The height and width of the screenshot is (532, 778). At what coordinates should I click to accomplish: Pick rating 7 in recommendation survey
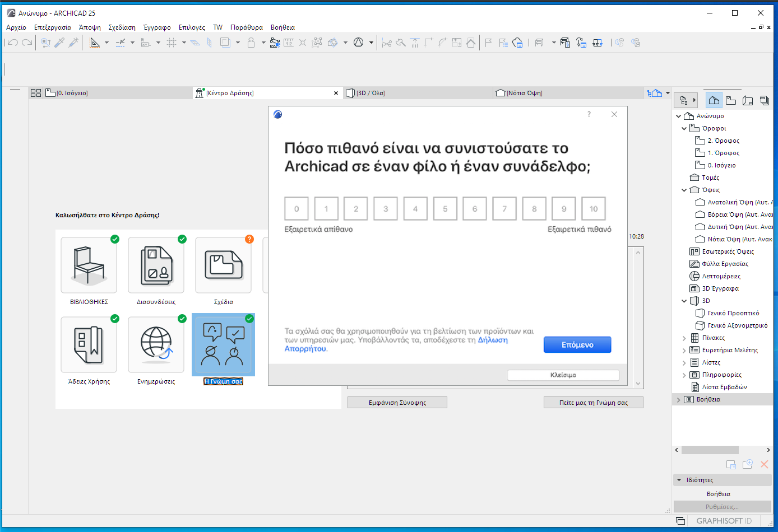coord(504,209)
